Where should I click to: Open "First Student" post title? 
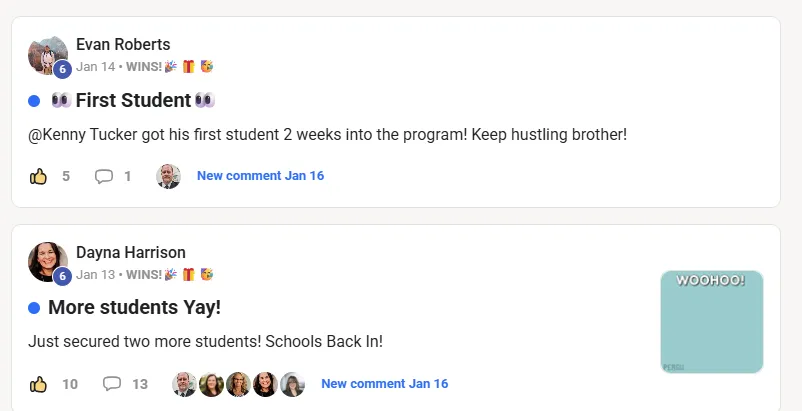click(133, 100)
